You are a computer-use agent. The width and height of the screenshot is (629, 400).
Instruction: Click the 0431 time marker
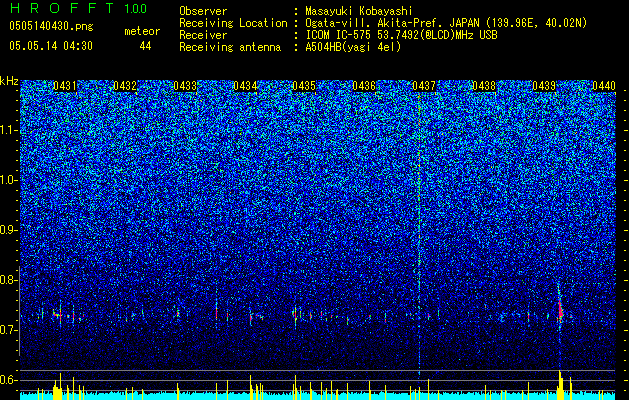(x=65, y=86)
